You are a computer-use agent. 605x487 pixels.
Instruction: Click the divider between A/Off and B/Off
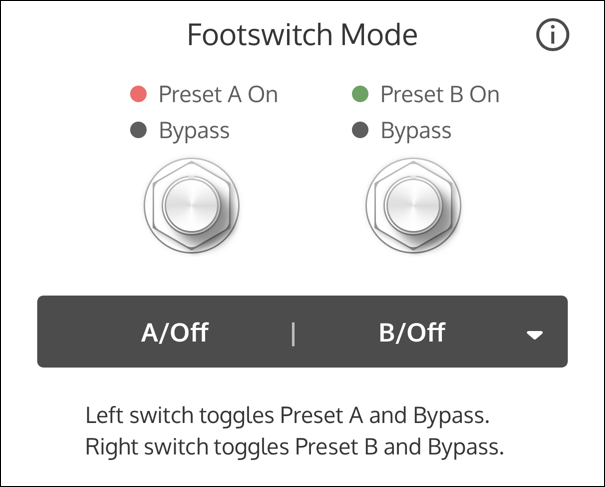(293, 333)
